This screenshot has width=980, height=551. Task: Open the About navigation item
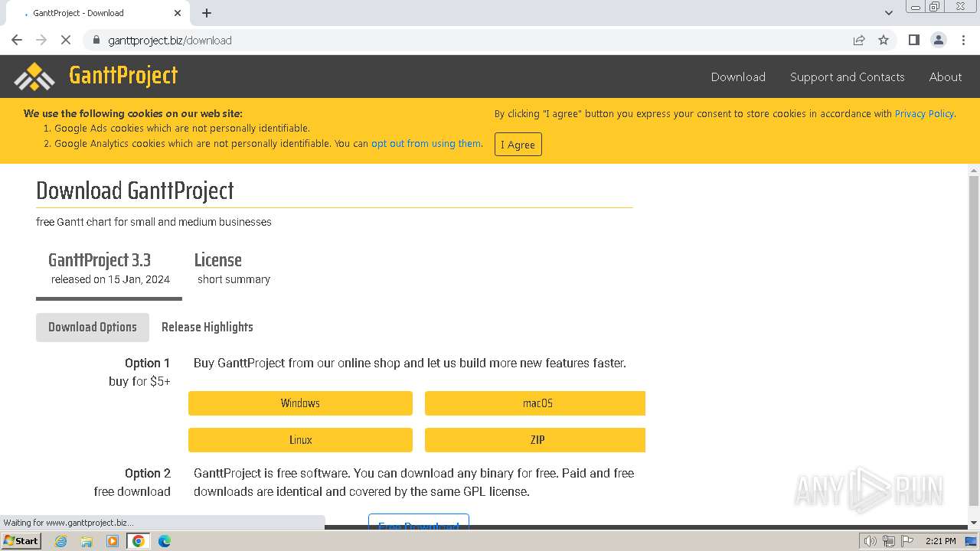point(946,77)
